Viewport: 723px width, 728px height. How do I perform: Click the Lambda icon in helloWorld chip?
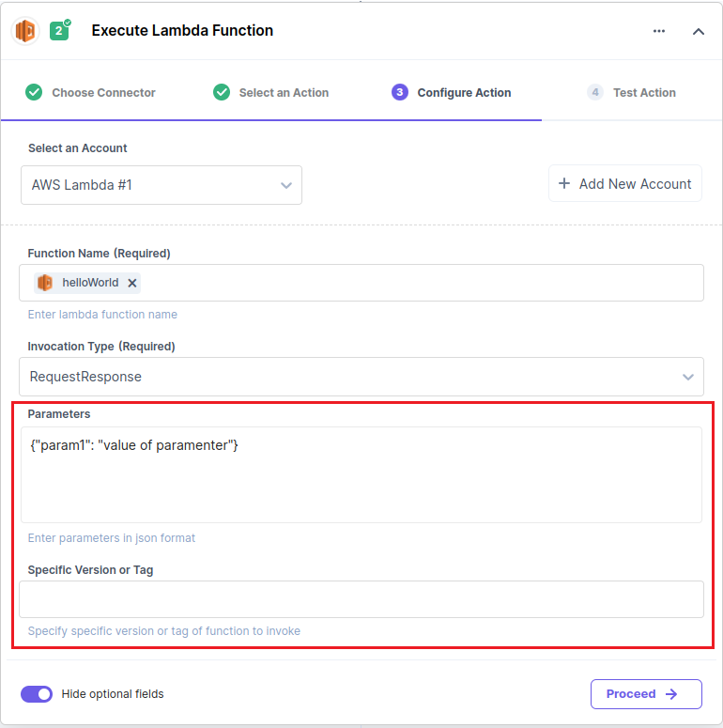tap(45, 283)
